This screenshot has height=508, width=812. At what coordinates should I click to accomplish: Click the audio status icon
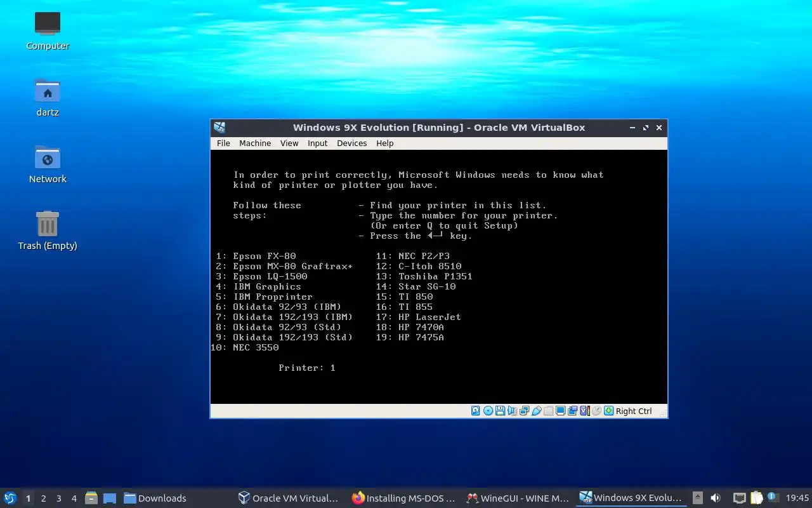pyautogui.click(x=512, y=411)
